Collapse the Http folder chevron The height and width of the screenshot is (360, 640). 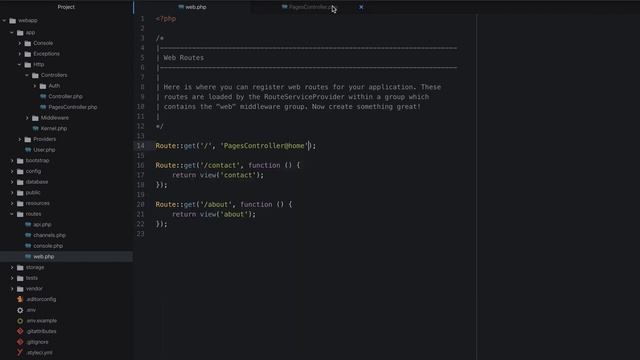[20, 64]
